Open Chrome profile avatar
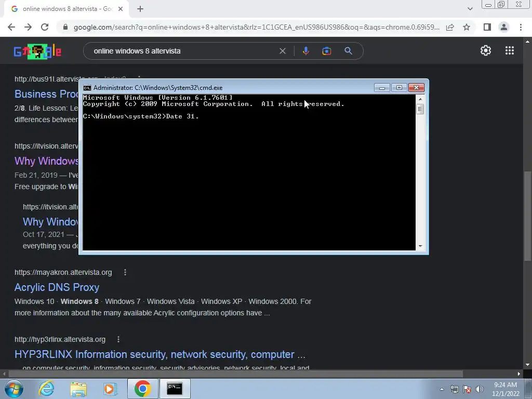Viewport: 532px width, 399px height. pyautogui.click(x=504, y=27)
